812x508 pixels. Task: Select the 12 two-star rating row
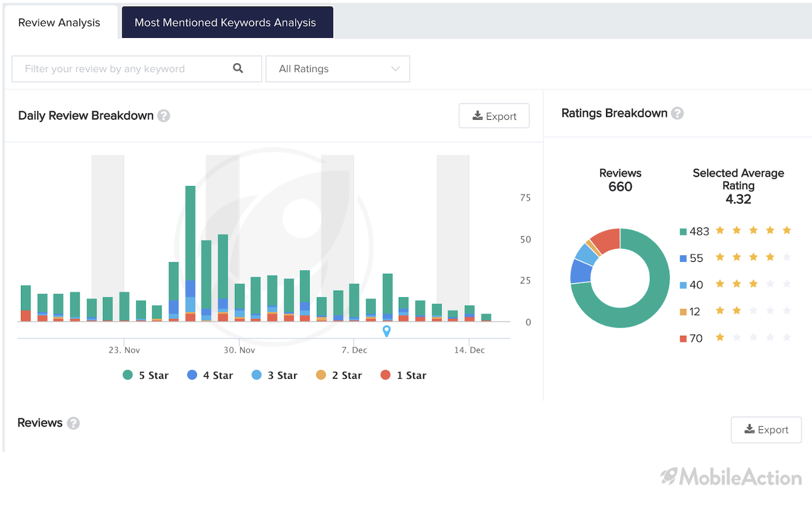pyautogui.click(x=735, y=311)
